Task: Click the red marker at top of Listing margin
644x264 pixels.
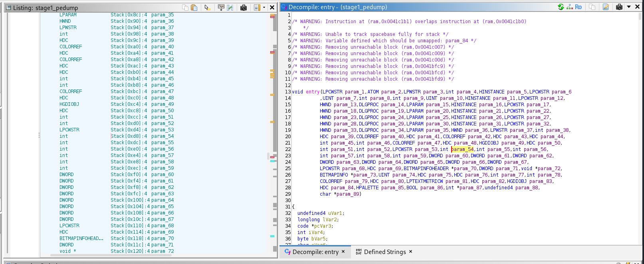Action: [x=272, y=17]
